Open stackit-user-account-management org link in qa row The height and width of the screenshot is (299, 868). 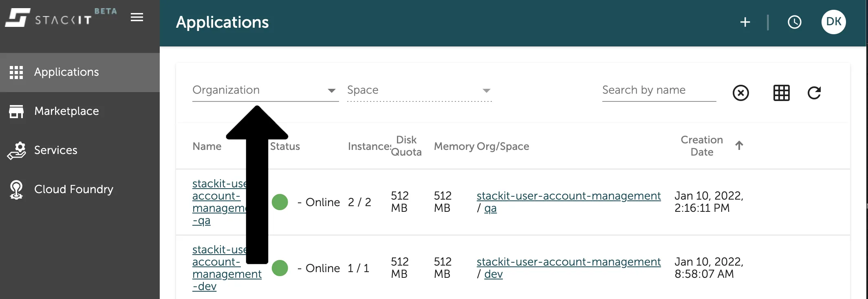coord(568,196)
